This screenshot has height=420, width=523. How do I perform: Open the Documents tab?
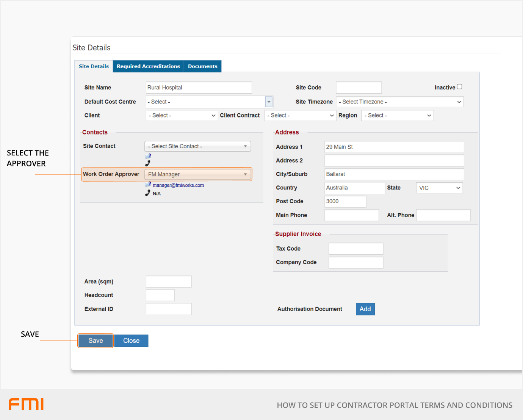pos(202,66)
